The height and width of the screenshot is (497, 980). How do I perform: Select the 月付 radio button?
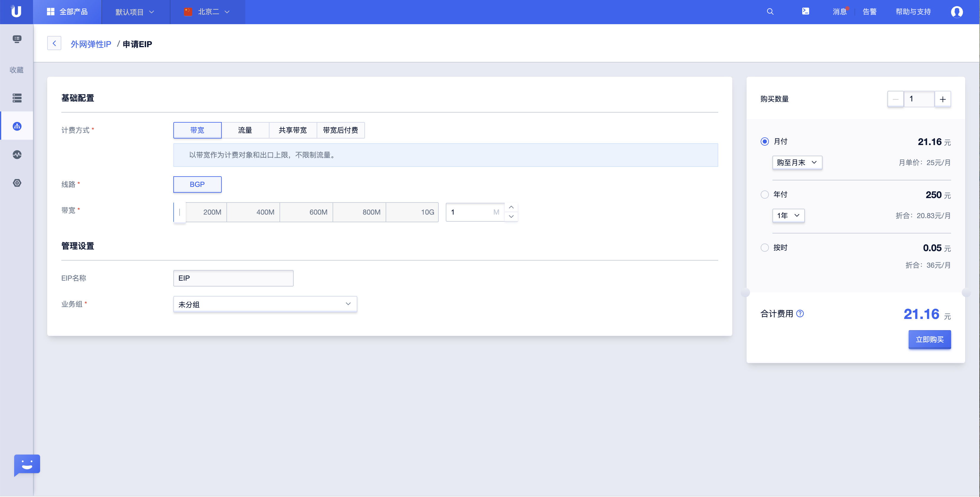tap(764, 141)
